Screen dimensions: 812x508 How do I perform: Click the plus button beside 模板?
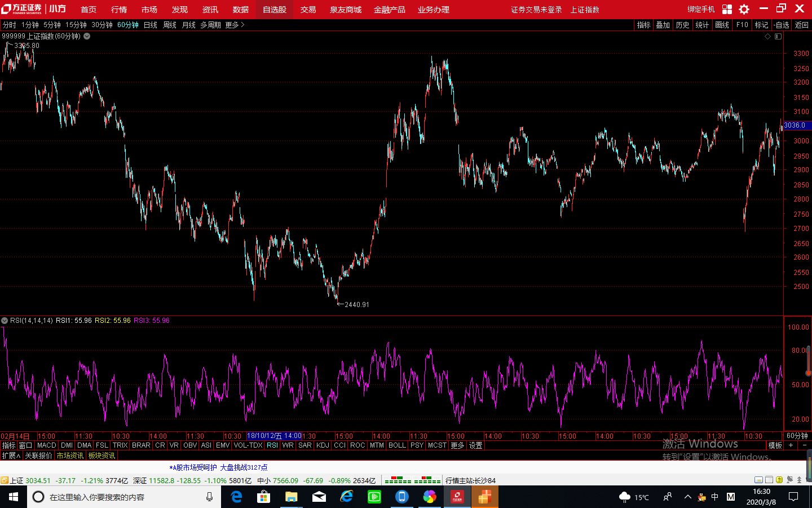(x=791, y=445)
